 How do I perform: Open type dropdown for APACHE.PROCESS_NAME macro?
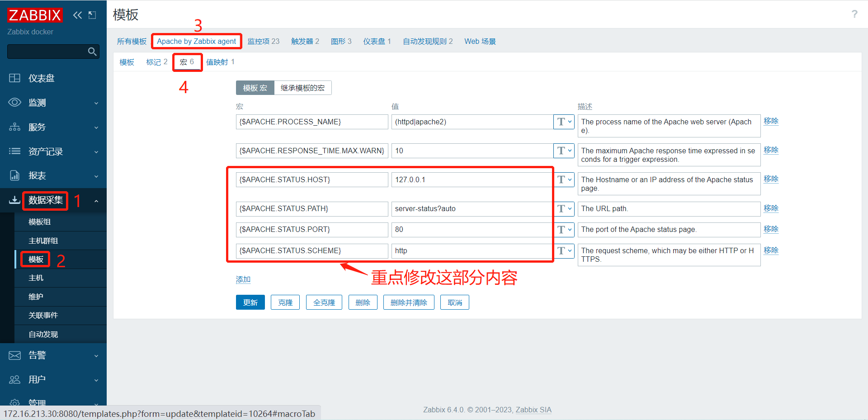[x=564, y=122]
